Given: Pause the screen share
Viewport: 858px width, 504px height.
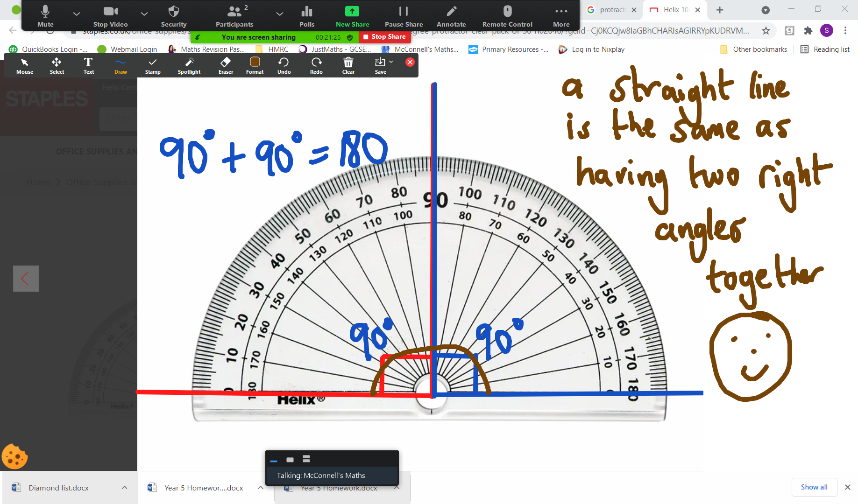Looking at the screenshot, I should tap(404, 16).
